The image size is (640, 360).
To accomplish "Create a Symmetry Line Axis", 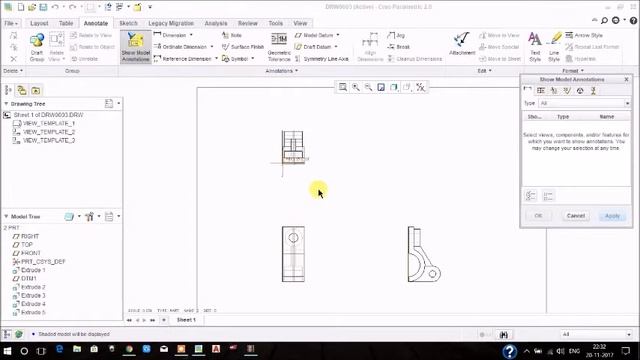I will pyautogui.click(x=322, y=59).
